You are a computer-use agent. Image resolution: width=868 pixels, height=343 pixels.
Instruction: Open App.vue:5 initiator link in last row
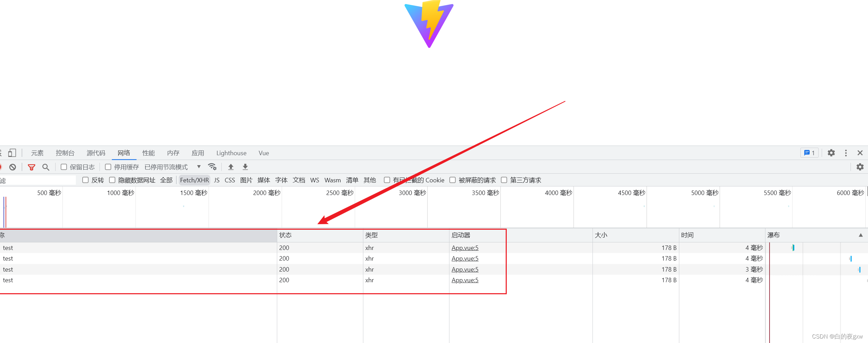[465, 280]
